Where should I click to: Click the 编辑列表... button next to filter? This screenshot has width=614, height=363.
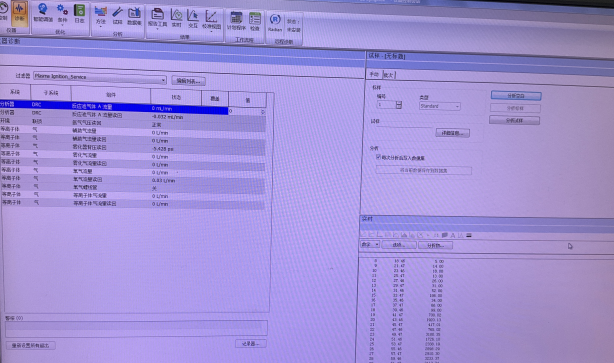tap(188, 81)
